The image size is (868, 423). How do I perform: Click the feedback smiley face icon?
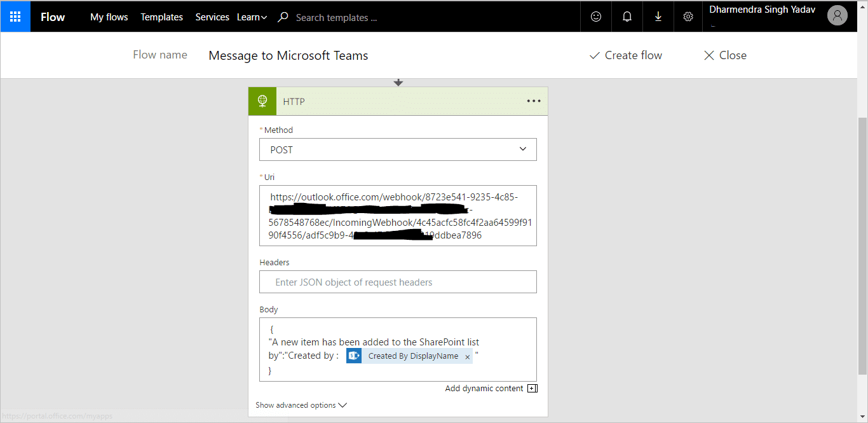tap(596, 17)
